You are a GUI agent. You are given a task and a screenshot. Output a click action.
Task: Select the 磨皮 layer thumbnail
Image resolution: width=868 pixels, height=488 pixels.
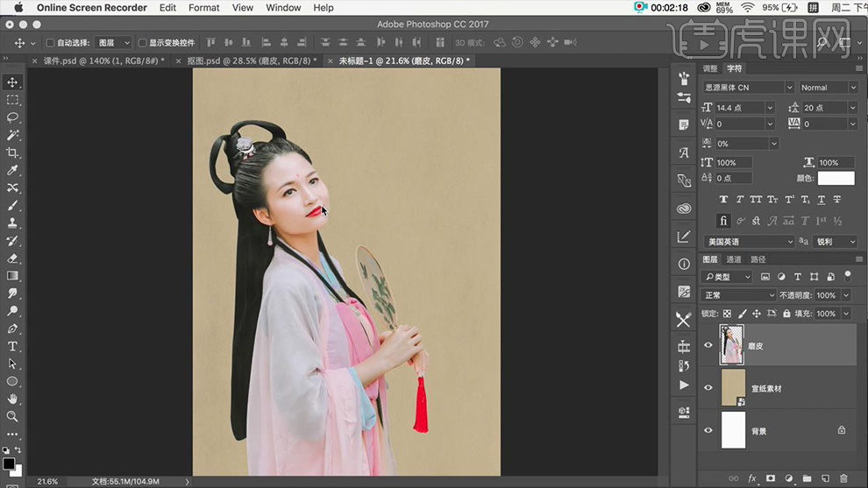click(731, 345)
